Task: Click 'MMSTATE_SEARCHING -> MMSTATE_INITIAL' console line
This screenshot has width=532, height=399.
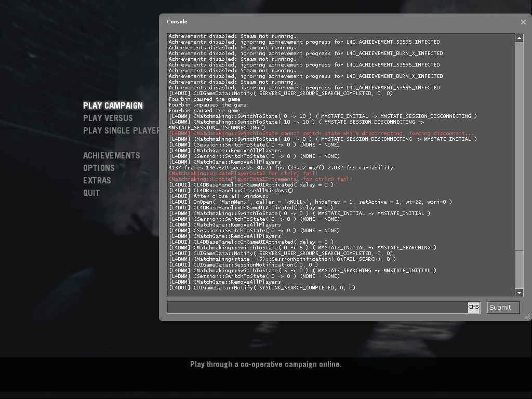Action: tap(302, 271)
